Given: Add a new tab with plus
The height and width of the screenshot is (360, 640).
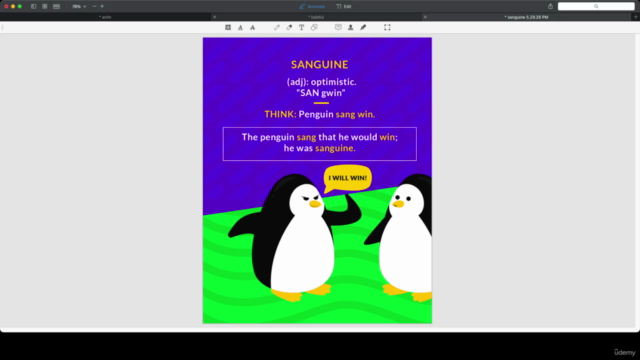Looking at the screenshot, I should point(636,17).
